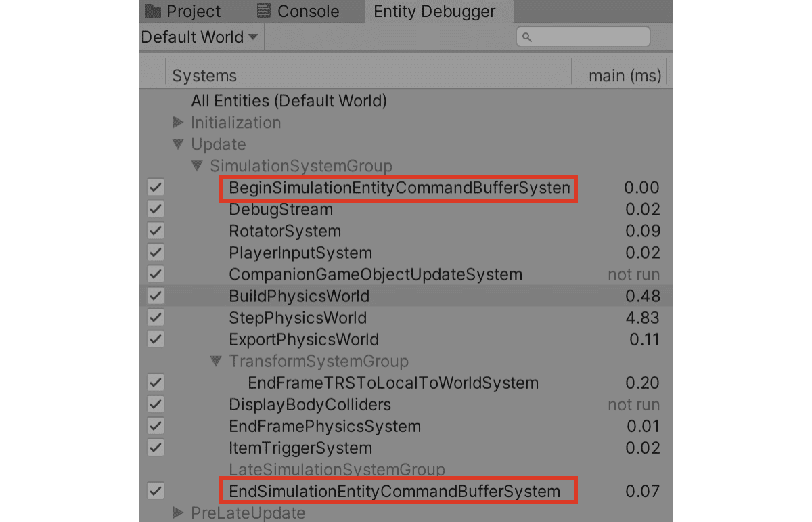Select EndSimulationEntityCommandBufferSystem in the list

394,492
